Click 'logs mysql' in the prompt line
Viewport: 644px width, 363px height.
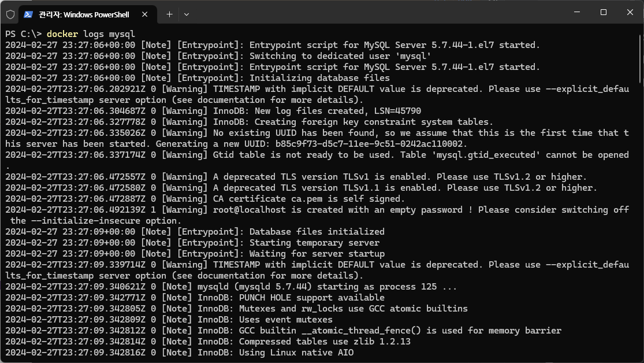(109, 34)
